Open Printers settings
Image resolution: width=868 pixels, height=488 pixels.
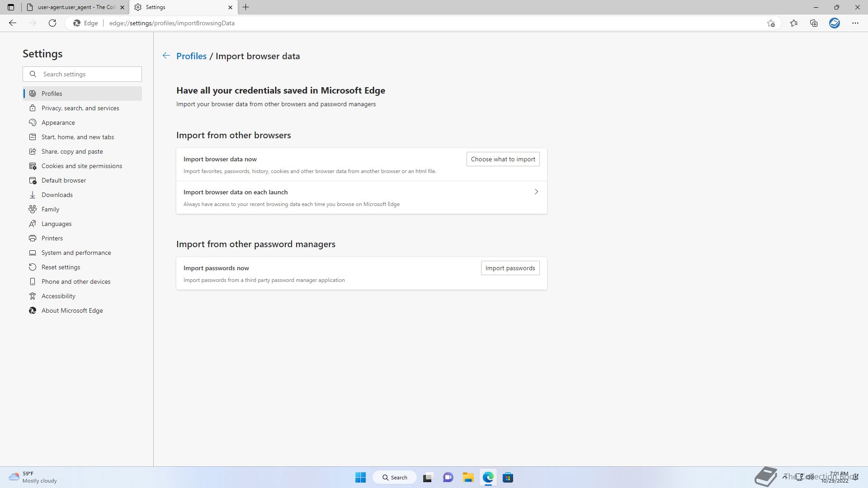point(82,238)
